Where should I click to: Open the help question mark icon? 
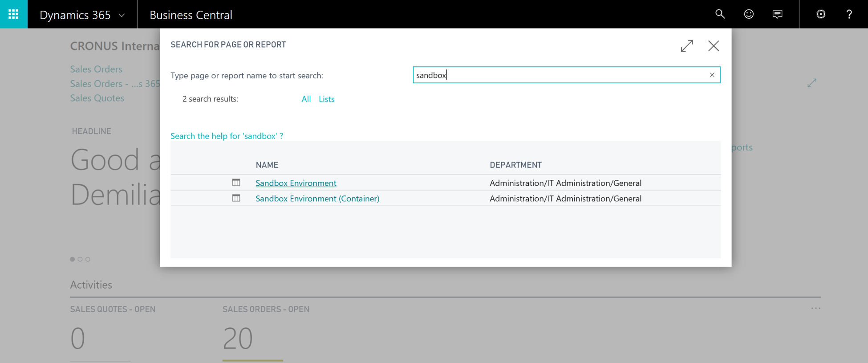849,14
